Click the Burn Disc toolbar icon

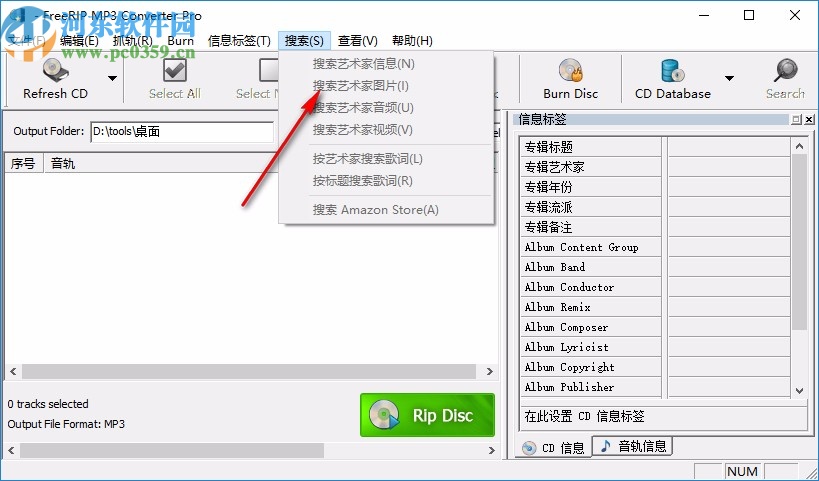(570, 70)
